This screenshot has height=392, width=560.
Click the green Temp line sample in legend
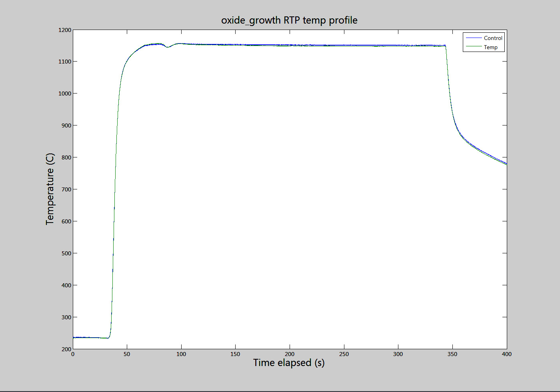(x=474, y=47)
